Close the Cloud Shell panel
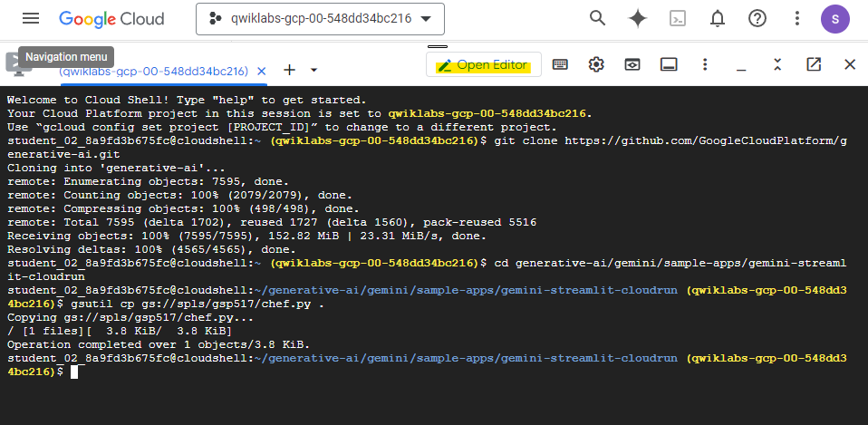Image resolution: width=868 pixels, height=425 pixels. 850,64
